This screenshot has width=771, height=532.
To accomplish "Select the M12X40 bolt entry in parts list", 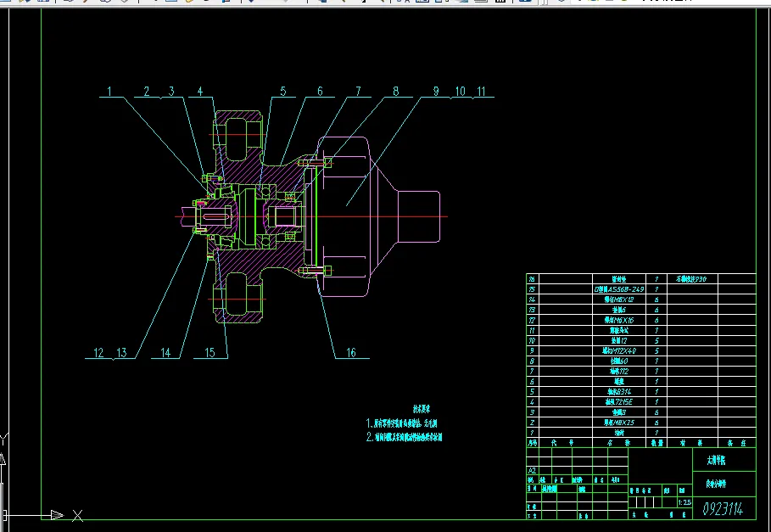I will (x=619, y=351).
